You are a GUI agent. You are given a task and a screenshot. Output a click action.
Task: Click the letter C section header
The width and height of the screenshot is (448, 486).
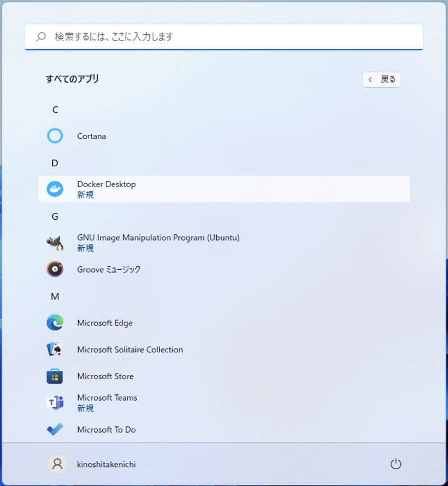click(55, 110)
